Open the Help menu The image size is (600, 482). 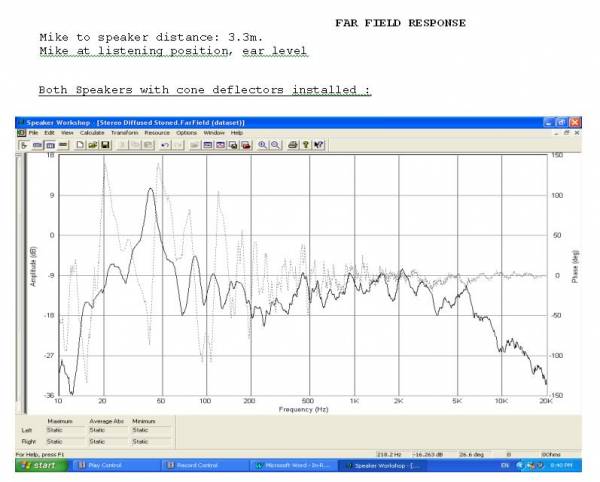[237, 133]
